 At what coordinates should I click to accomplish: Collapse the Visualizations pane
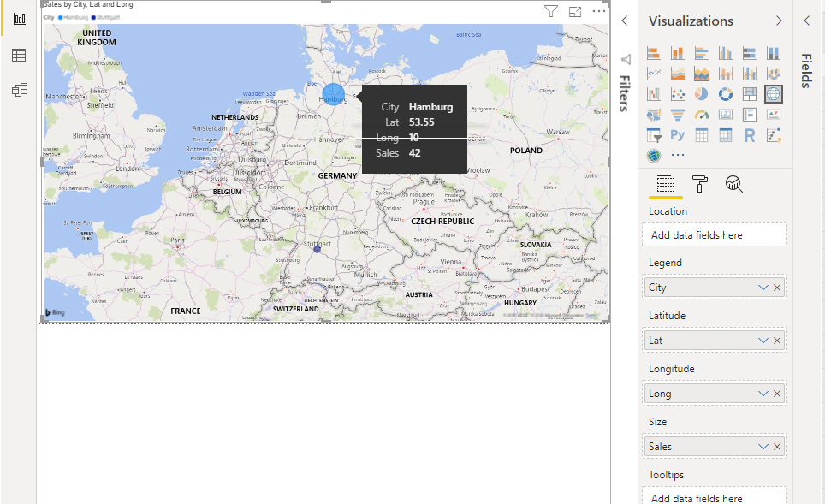[779, 21]
